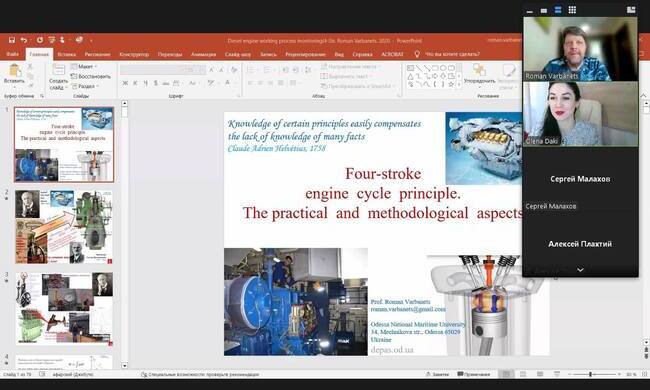Toggle bold (Ж) formatting
Image resolution: width=650 pixels, height=390 pixels.
pos(125,83)
